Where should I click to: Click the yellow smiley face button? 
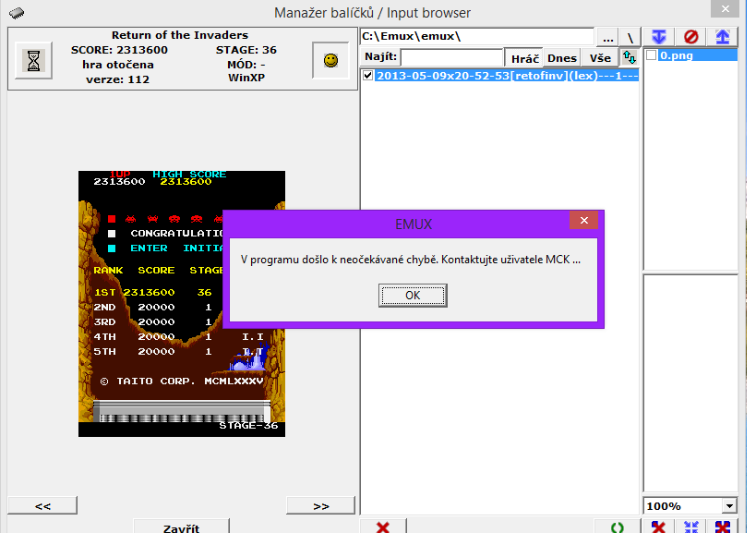point(330,60)
